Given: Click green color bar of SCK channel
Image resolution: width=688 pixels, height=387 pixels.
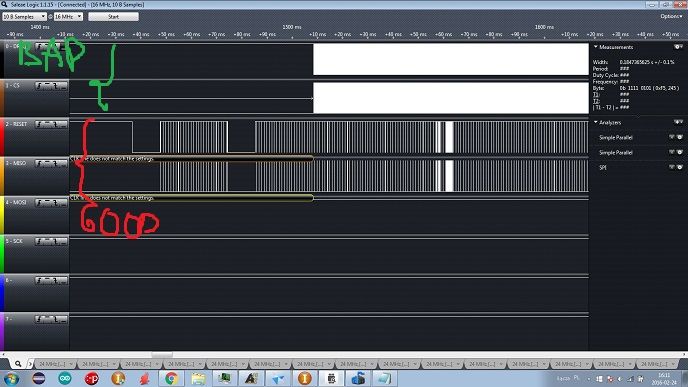Looking at the screenshot, I should 2,254.
